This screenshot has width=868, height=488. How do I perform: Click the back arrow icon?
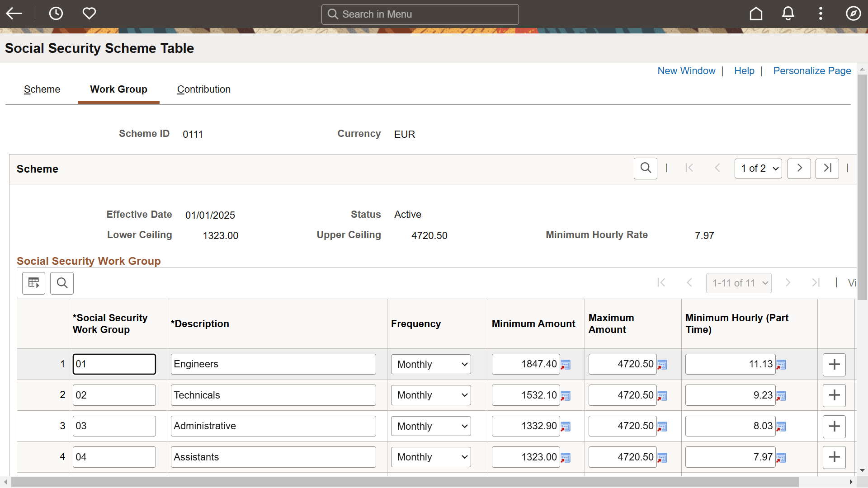coord(14,14)
